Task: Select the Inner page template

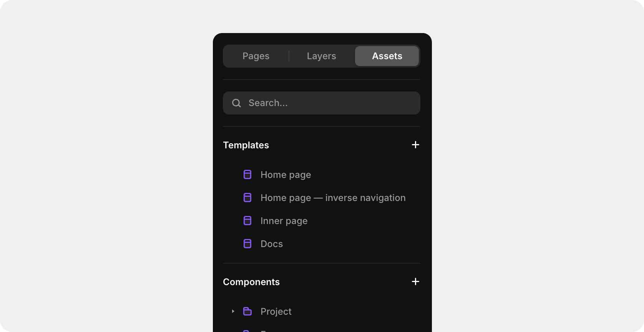Action: coord(284,221)
